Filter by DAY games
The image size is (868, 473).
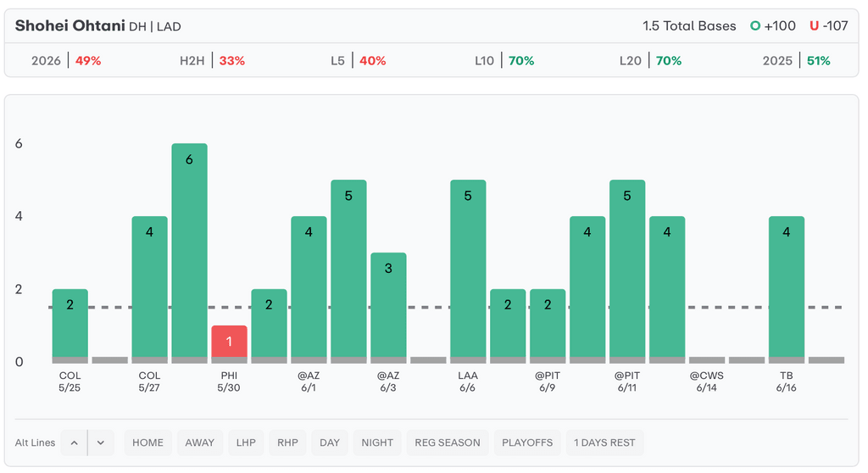330,442
